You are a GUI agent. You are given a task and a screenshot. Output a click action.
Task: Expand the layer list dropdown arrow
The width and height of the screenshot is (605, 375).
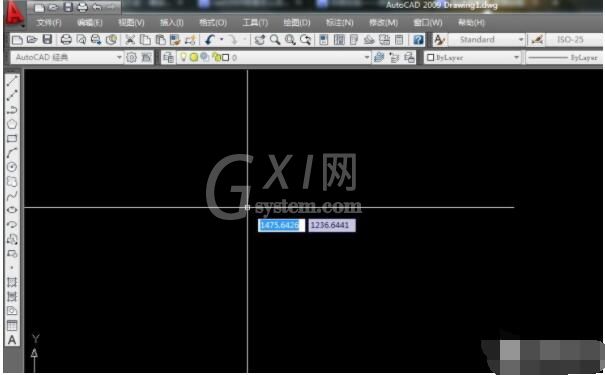click(x=366, y=57)
